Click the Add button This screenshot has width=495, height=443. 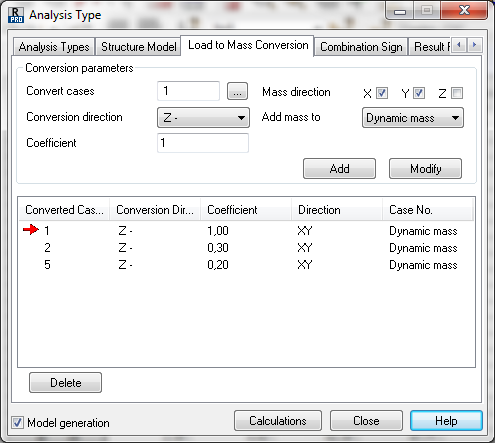click(339, 169)
